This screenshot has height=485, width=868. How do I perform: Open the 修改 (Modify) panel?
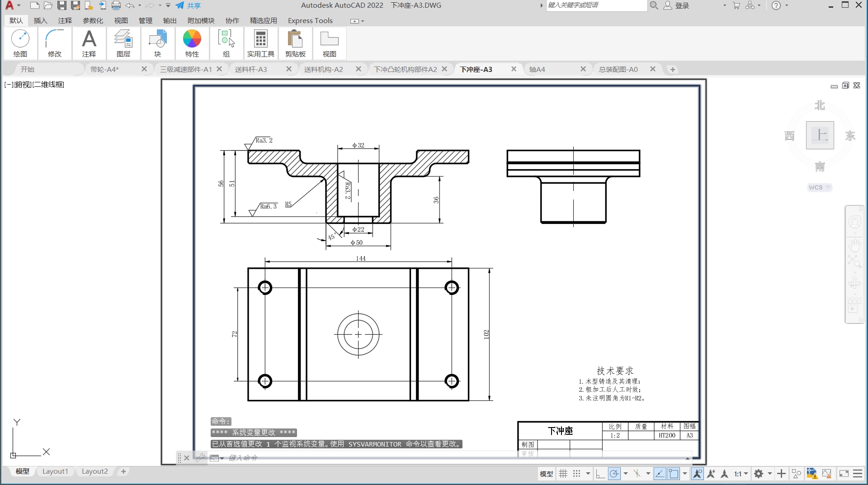pyautogui.click(x=55, y=43)
